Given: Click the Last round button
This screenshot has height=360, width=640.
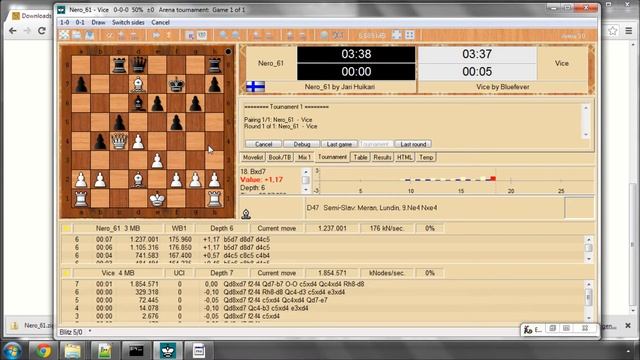Looking at the screenshot, I should pyautogui.click(x=413, y=144).
